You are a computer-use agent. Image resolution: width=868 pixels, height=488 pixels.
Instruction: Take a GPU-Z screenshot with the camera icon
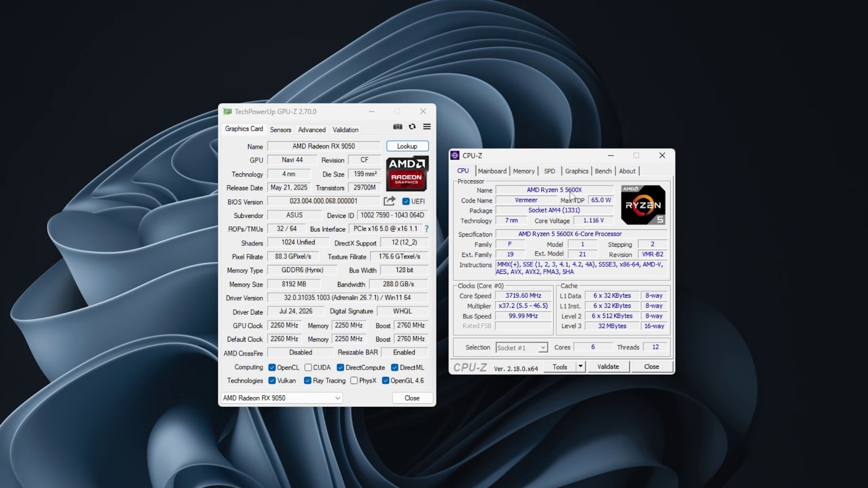tap(398, 127)
